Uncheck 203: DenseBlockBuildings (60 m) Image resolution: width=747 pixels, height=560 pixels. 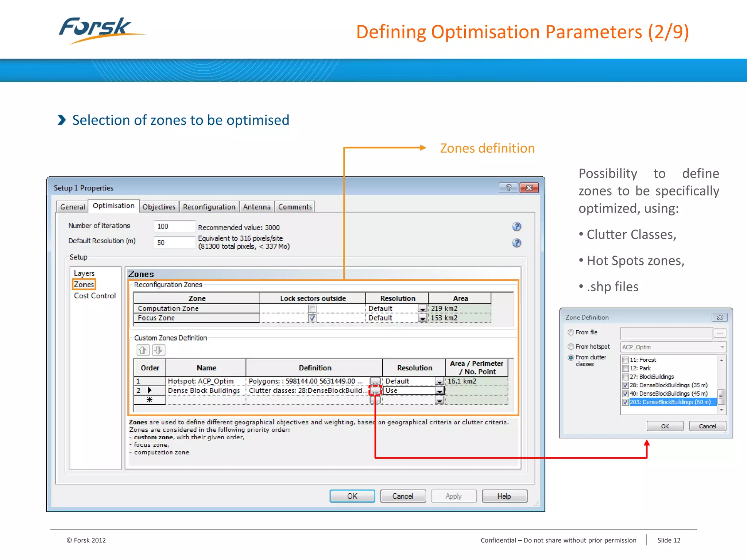626,402
